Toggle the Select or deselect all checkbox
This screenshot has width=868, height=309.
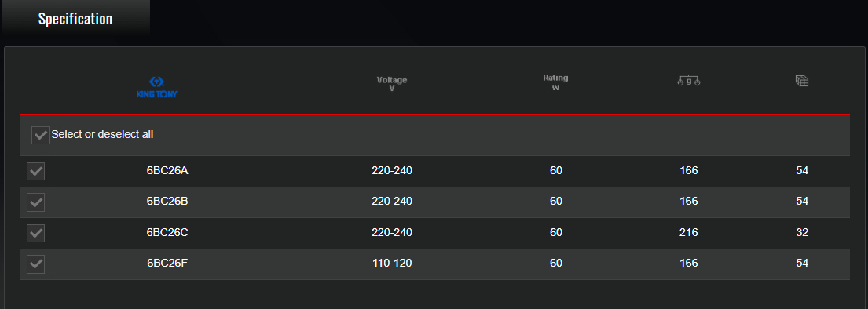40,135
